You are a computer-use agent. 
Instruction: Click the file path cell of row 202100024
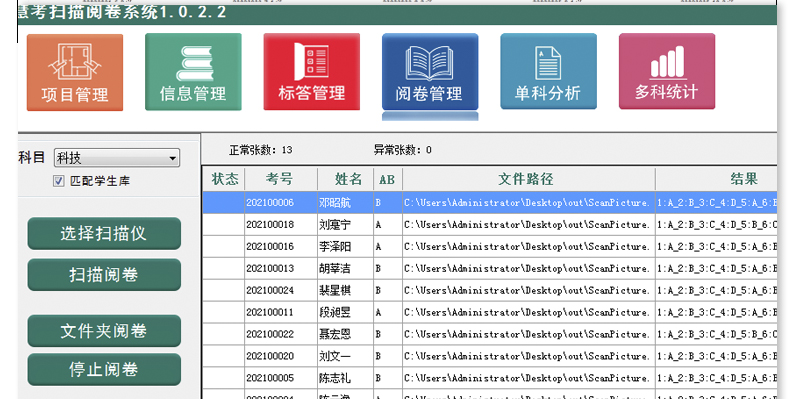pos(529,290)
